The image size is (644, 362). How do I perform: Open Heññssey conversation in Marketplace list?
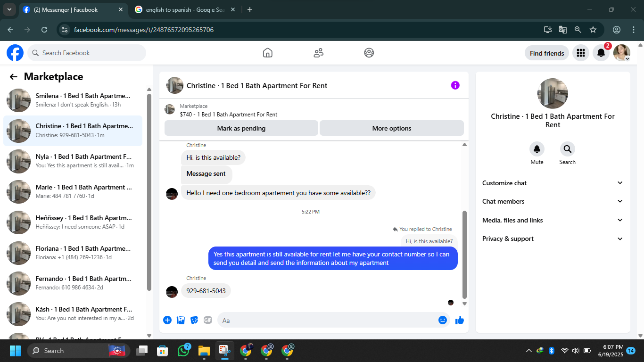pos(73,222)
